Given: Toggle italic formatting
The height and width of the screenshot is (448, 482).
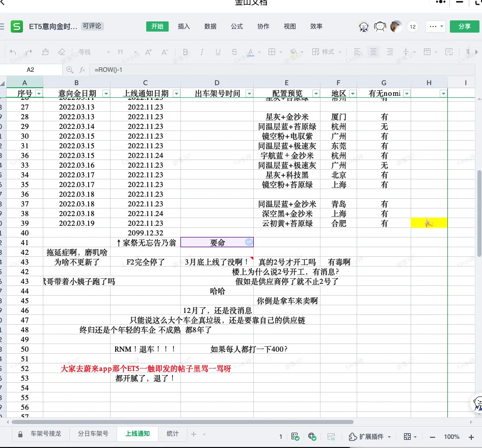Looking at the screenshot, I should tap(202, 52).
